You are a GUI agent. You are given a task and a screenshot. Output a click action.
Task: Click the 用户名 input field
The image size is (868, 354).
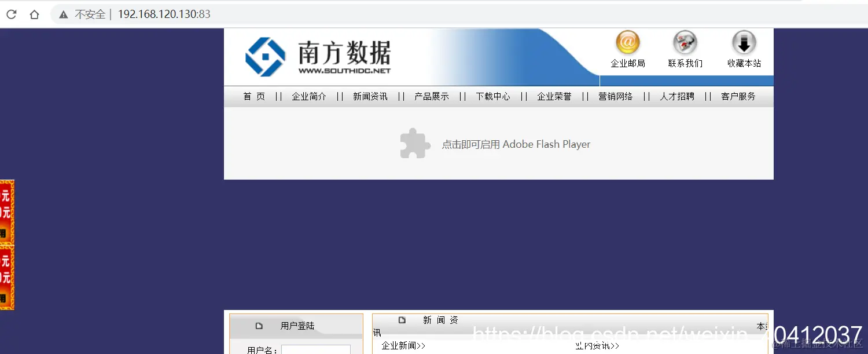[315, 350]
